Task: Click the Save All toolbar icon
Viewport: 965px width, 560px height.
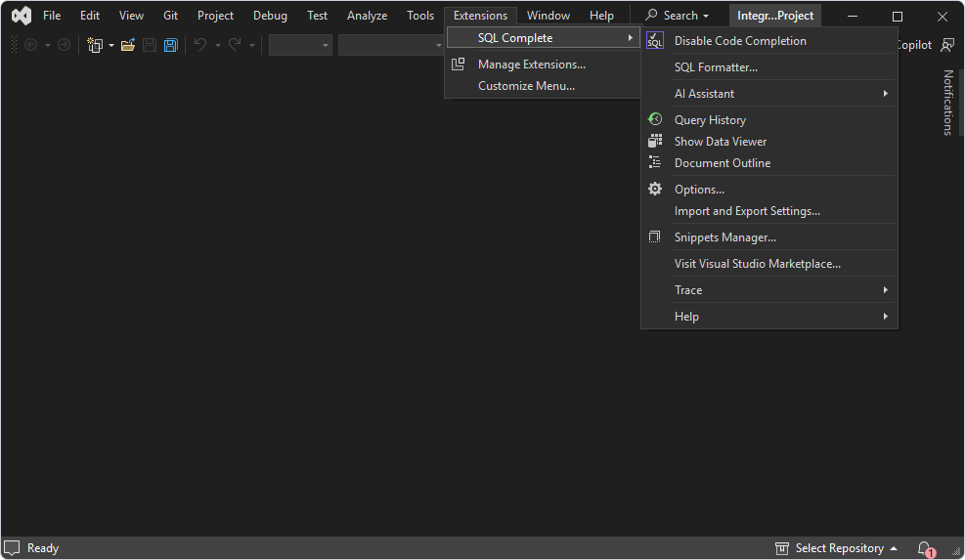Action: [170, 45]
